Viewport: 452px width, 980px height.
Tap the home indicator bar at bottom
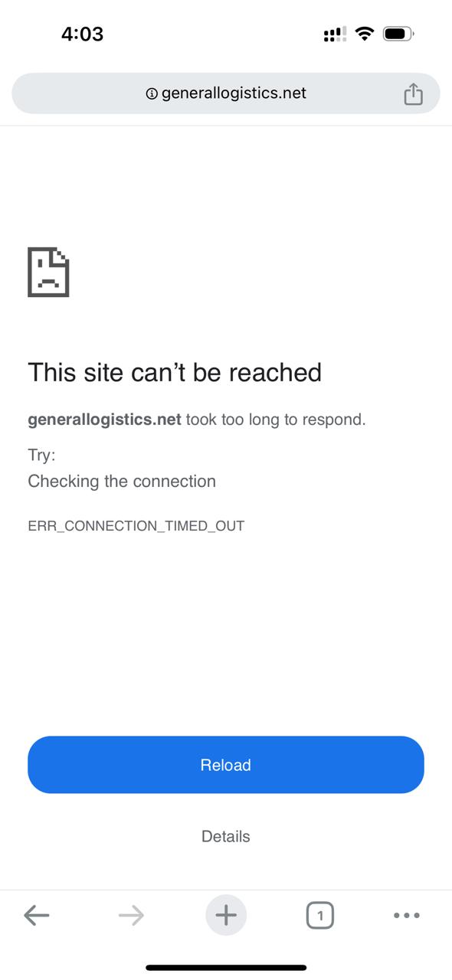[226, 968]
